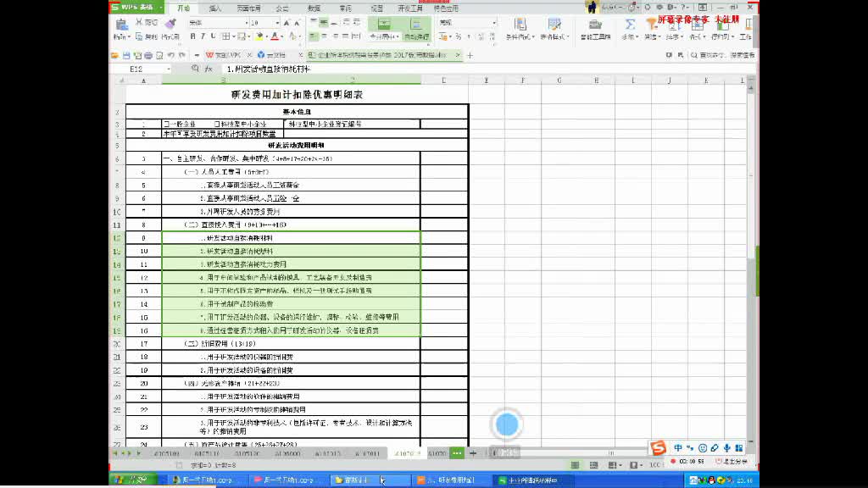The width and height of the screenshot is (868, 488).
Task: Click the Name Box showing E12
Action: pos(136,68)
